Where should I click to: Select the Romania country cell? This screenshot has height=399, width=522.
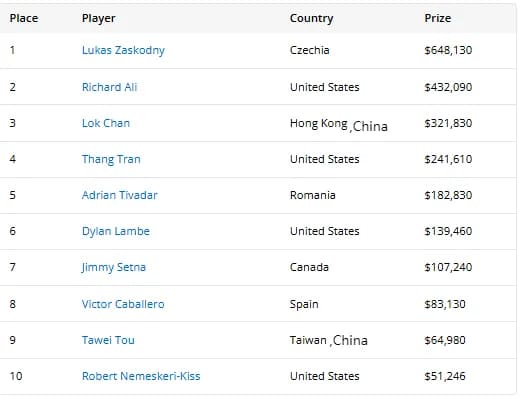(312, 195)
